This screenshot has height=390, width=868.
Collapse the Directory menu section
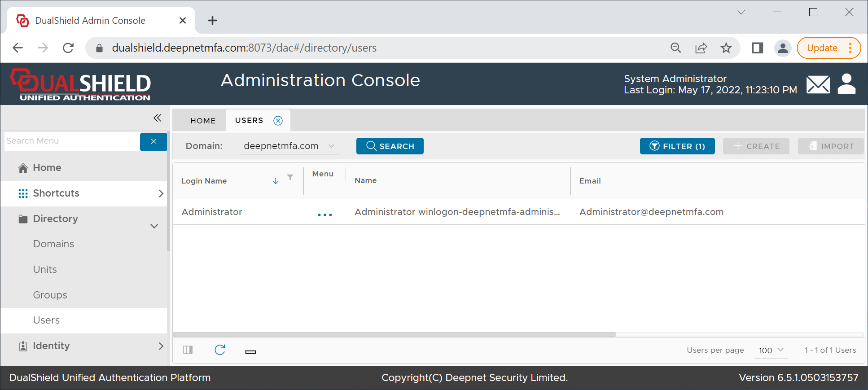click(x=154, y=226)
